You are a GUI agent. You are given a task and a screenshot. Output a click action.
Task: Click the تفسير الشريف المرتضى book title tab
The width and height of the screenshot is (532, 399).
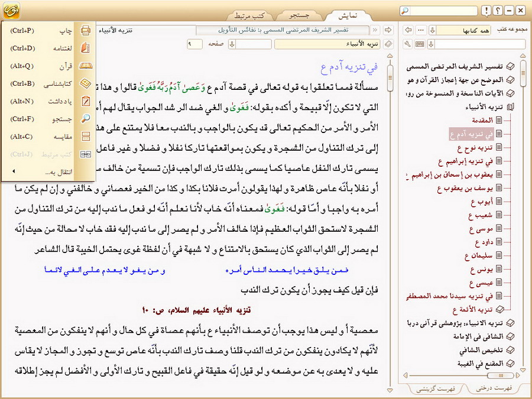(x=283, y=30)
